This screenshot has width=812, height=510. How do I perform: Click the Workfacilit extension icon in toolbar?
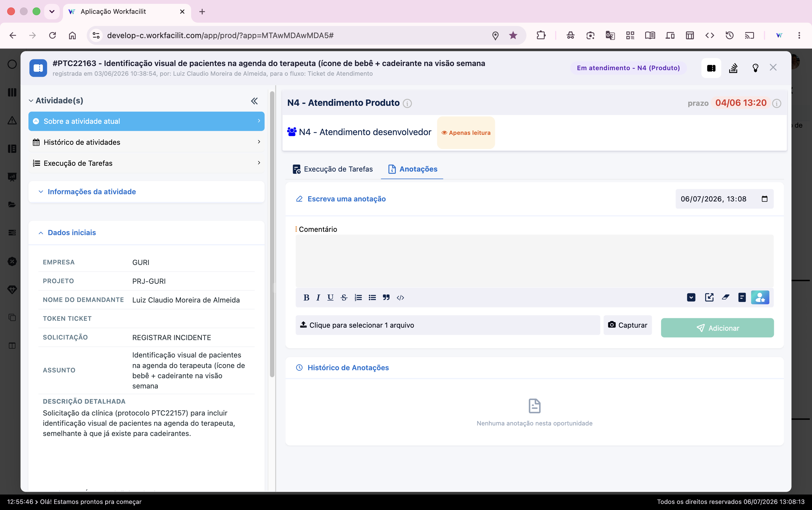(x=779, y=35)
